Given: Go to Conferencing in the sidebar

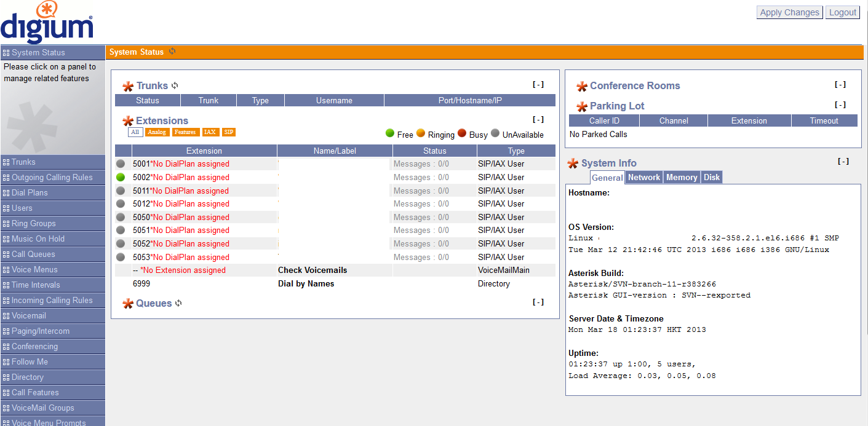Looking at the screenshot, I should tap(52, 347).
